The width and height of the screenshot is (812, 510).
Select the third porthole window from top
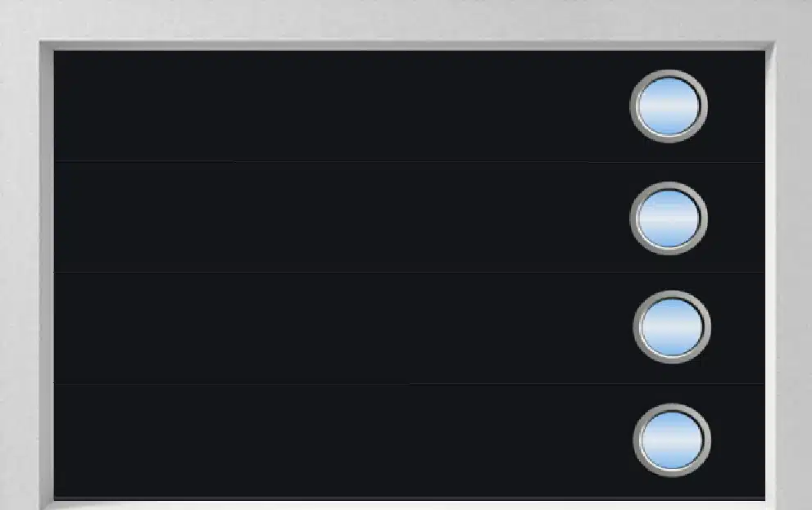point(672,327)
